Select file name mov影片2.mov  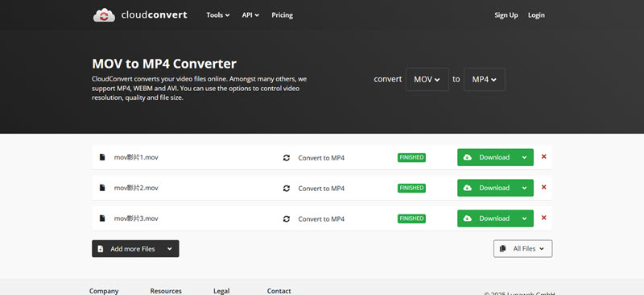coord(136,188)
